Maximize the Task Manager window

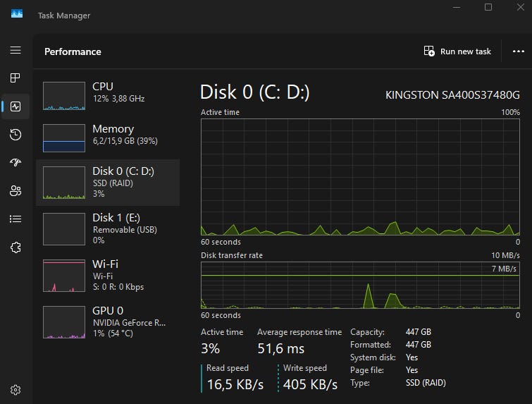488,7
